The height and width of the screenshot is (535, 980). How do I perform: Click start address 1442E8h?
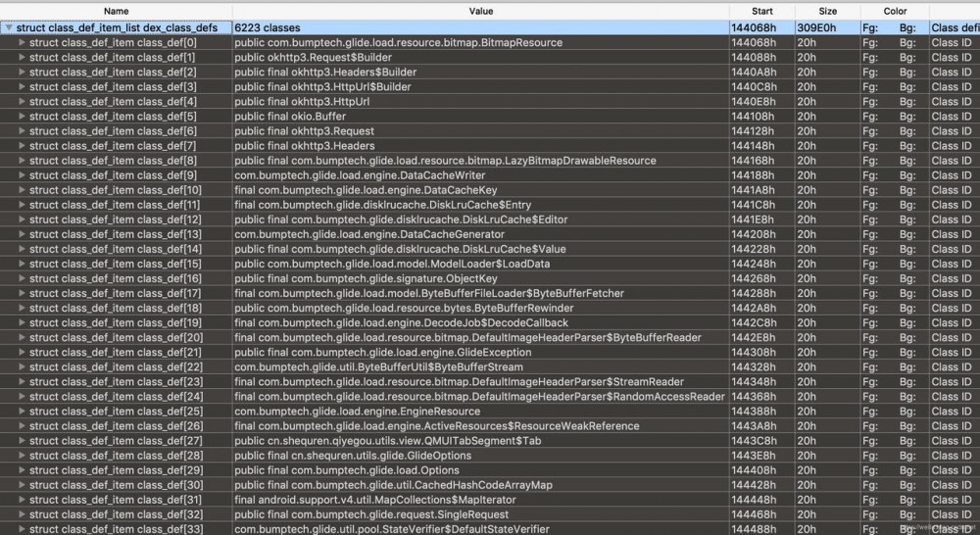pos(754,337)
